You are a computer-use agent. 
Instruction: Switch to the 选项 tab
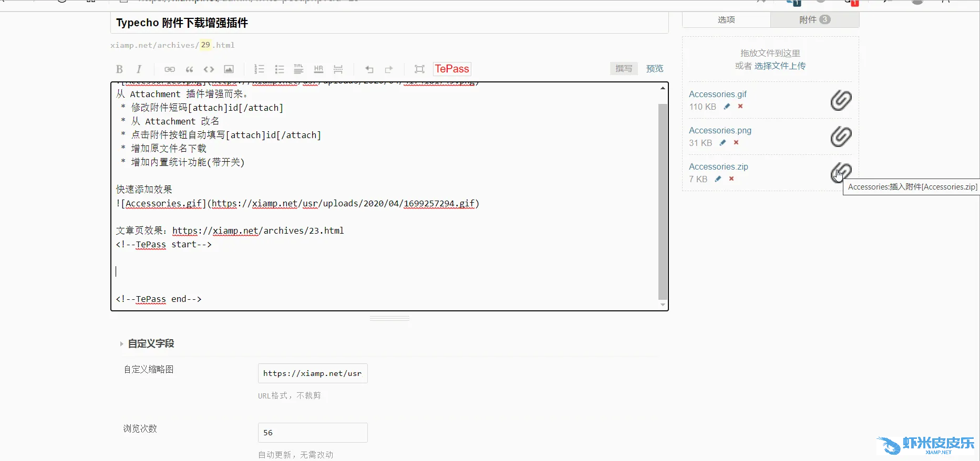point(726,20)
